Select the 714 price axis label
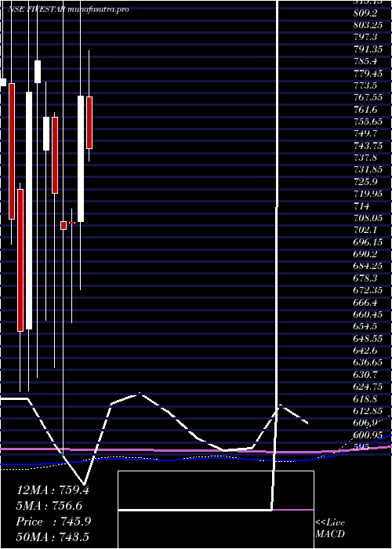This screenshot has height=549, width=392. (361, 206)
